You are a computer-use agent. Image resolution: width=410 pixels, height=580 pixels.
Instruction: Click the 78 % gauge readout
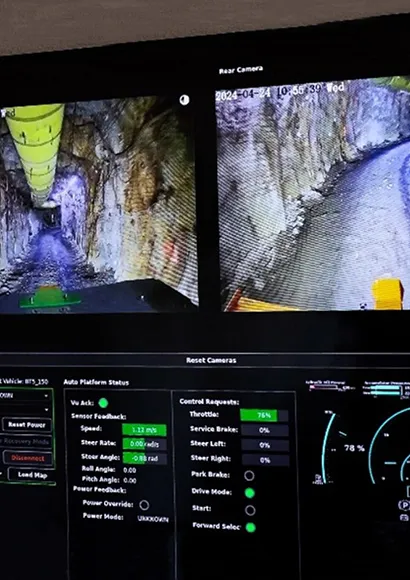[354, 448]
